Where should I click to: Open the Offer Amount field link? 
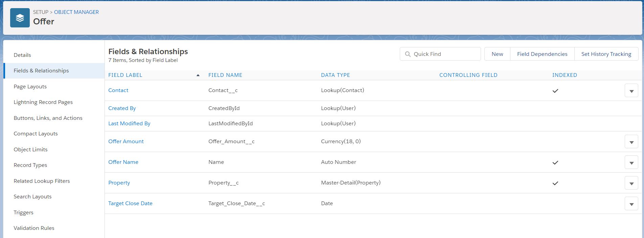click(x=126, y=142)
